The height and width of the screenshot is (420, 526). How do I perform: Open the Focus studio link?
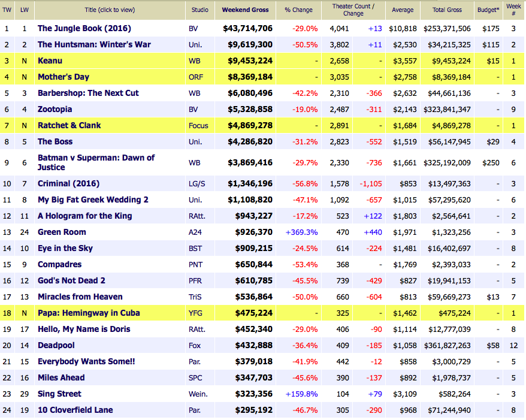[198, 125]
